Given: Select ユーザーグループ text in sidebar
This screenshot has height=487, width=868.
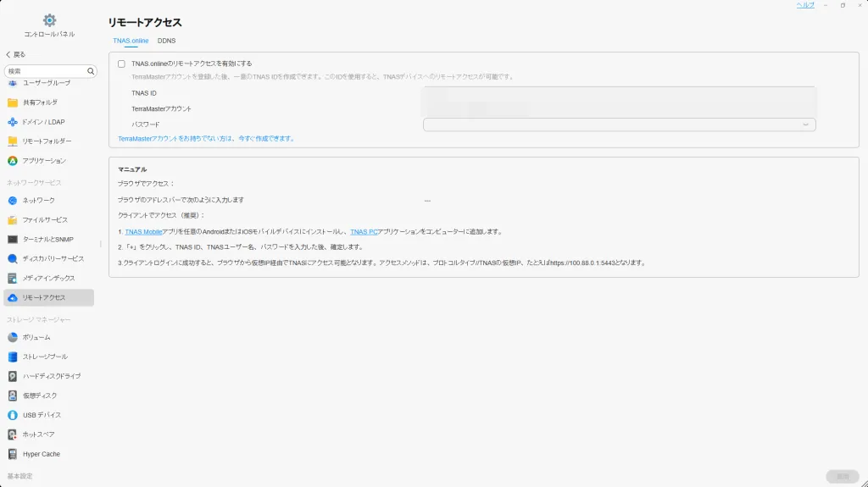Looking at the screenshot, I should [x=47, y=83].
